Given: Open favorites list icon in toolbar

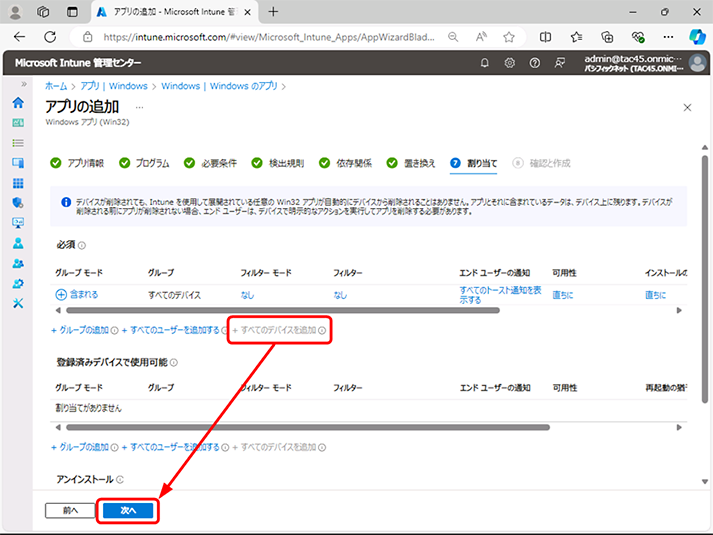Looking at the screenshot, I should pos(577,37).
